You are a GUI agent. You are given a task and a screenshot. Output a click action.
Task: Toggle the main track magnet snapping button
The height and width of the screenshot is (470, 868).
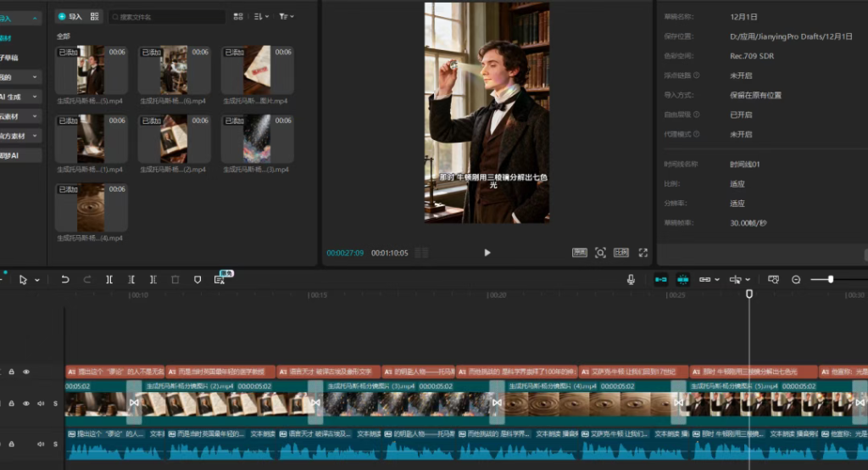661,279
